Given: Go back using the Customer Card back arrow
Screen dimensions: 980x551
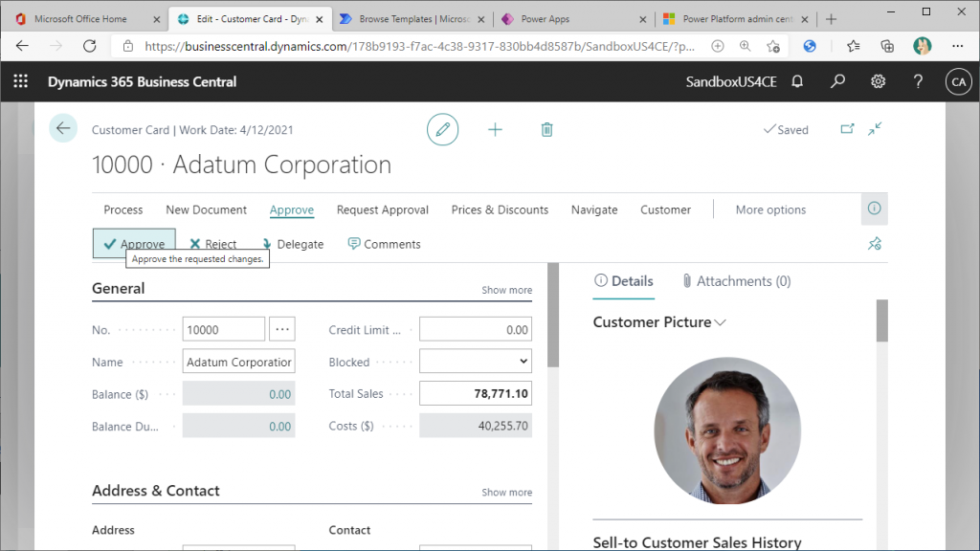Looking at the screenshot, I should click(x=63, y=129).
